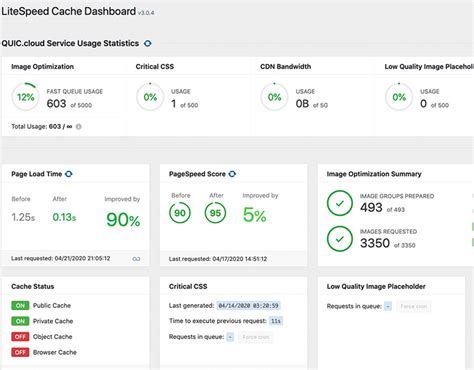Click Critical CSS 0% usage gauge
The image size is (474, 370).
(150, 97)
